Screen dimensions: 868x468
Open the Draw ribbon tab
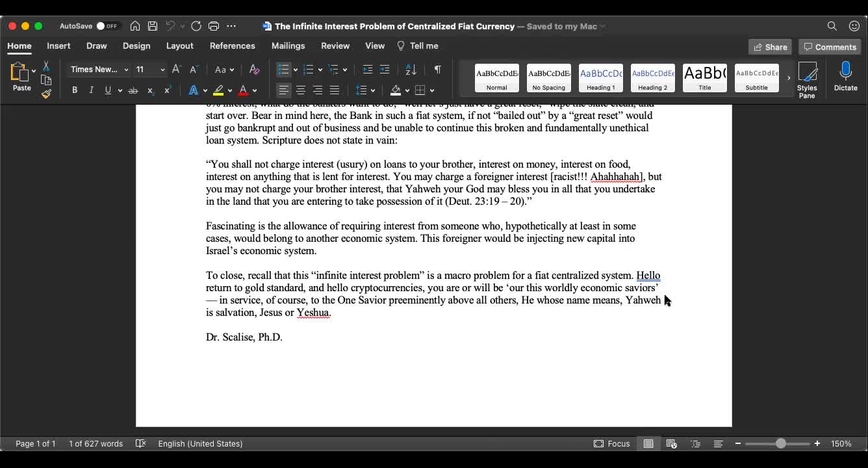(x=96, y=45)
